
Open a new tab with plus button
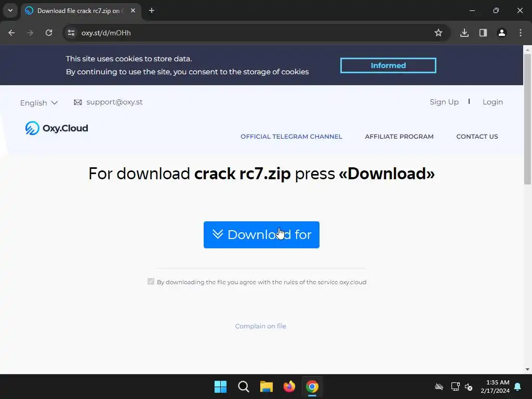point(152,10)
